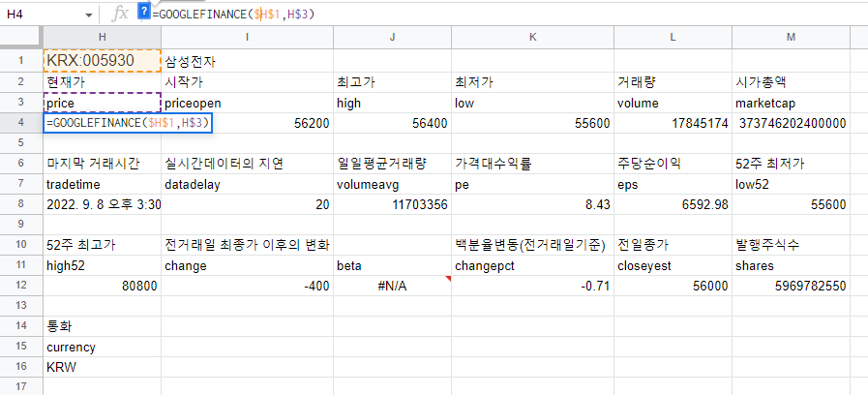The height and width of the screenshot is (395, 868).
Task: Select row 16 header
Action: pos(21,367)
